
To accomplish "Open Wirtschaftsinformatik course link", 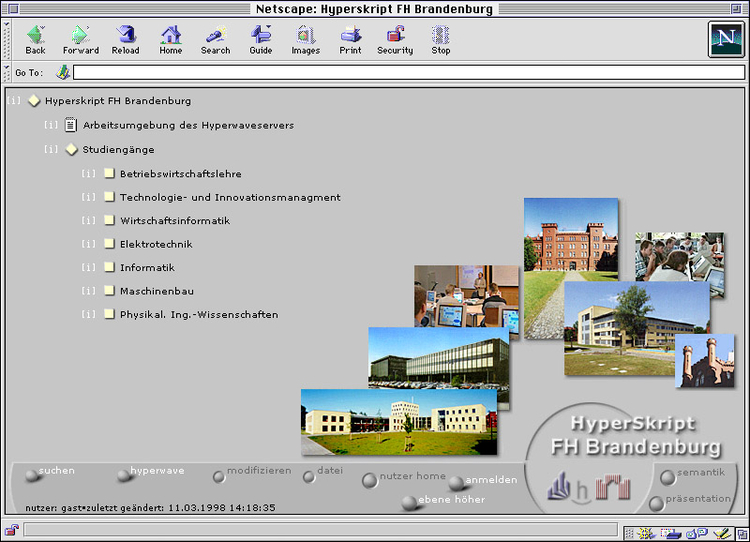I will pos(175,221).
